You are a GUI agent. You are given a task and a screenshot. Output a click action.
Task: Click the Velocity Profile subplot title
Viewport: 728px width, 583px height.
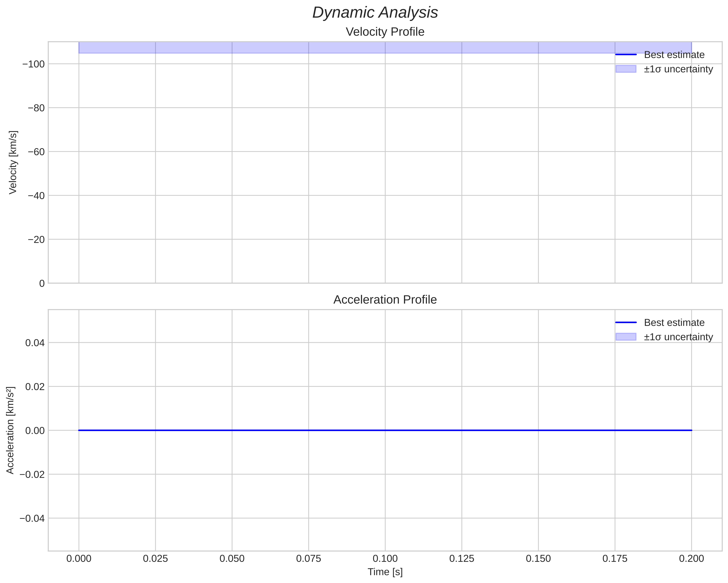[385, 32]
